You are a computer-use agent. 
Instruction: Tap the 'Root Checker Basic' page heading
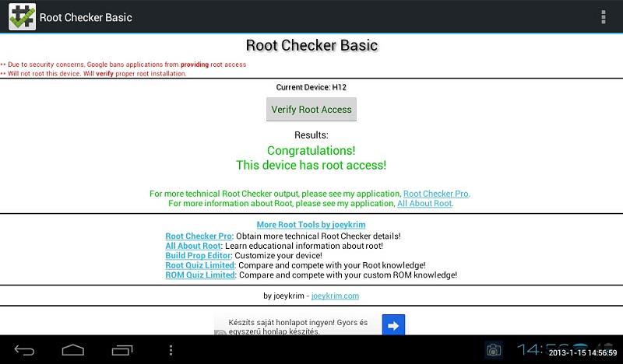[x=311, y=45]
